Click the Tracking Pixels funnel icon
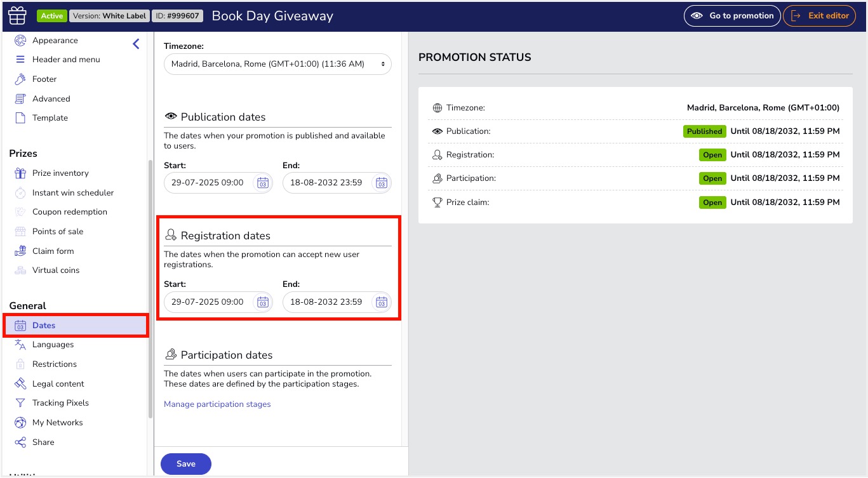868x478 pixels. pos(20,403)
